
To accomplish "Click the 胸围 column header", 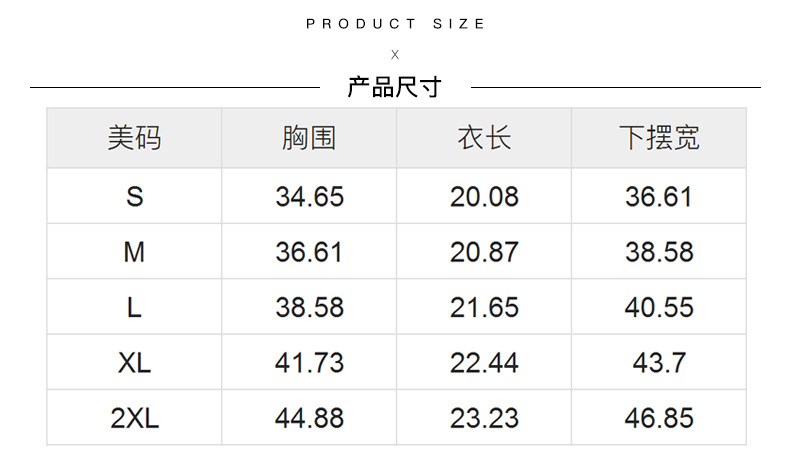I will 309,138.
